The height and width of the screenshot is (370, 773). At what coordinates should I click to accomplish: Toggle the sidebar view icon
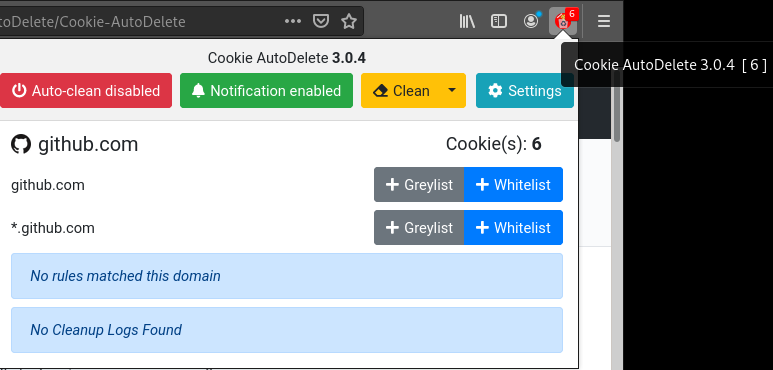coord(499,21)
